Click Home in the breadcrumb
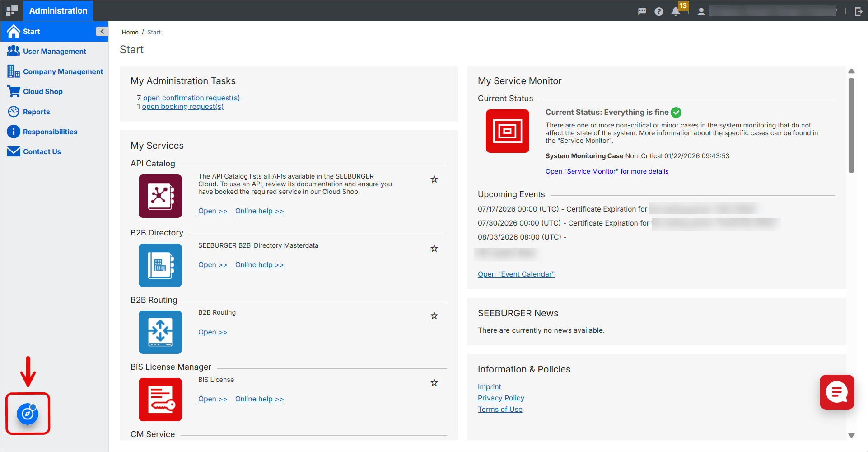 click(130, 32)
